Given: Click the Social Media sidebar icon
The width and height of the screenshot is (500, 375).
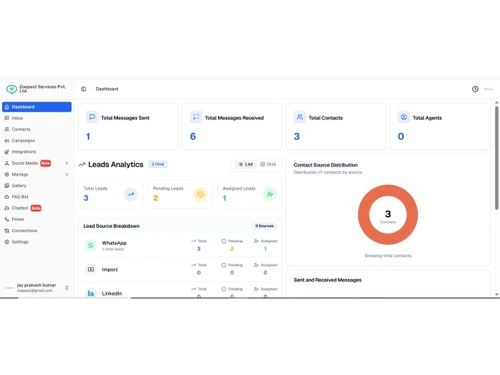Looking at the screenshot, I should (x=7, y=163).
